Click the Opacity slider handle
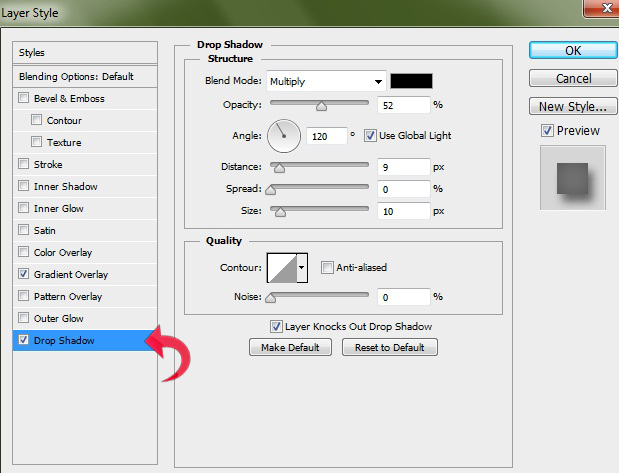This screenshot has height=473, width=619. click(321, 105)
